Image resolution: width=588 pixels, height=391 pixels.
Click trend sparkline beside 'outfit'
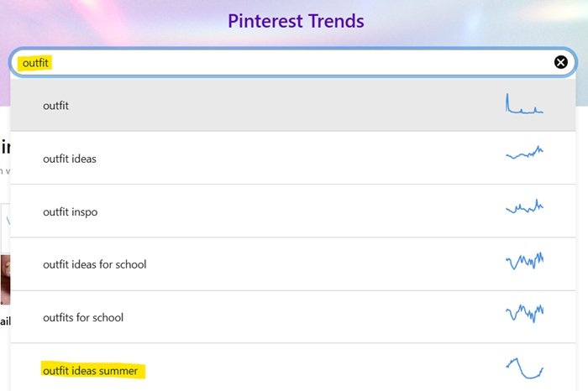524,104
